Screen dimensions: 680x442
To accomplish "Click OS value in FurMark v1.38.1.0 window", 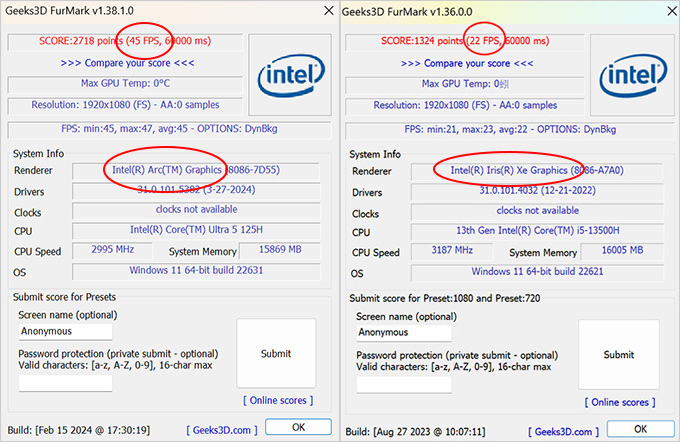I will pos(196,270).
